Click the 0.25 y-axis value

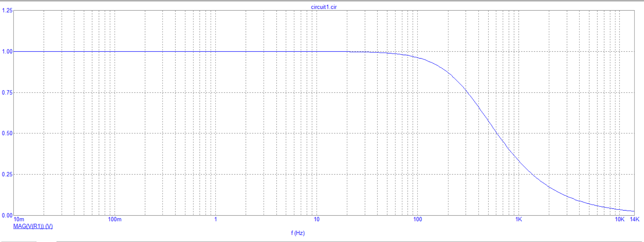[x=7, y=175]
